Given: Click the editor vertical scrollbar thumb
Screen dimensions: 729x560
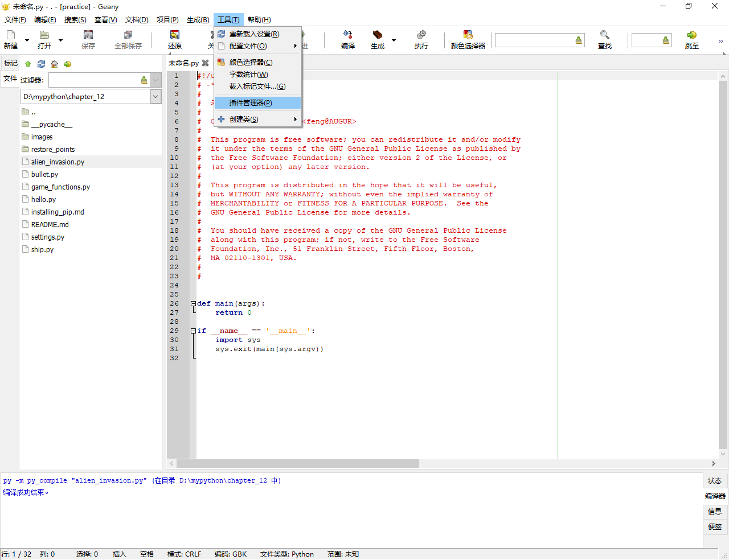Looking at the screenshot, I should (x=723, y=265).
